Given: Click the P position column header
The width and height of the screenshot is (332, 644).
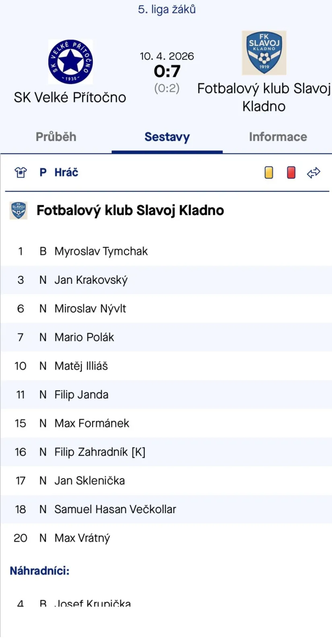Looking at the screenshot, I should tap(43, 173).
